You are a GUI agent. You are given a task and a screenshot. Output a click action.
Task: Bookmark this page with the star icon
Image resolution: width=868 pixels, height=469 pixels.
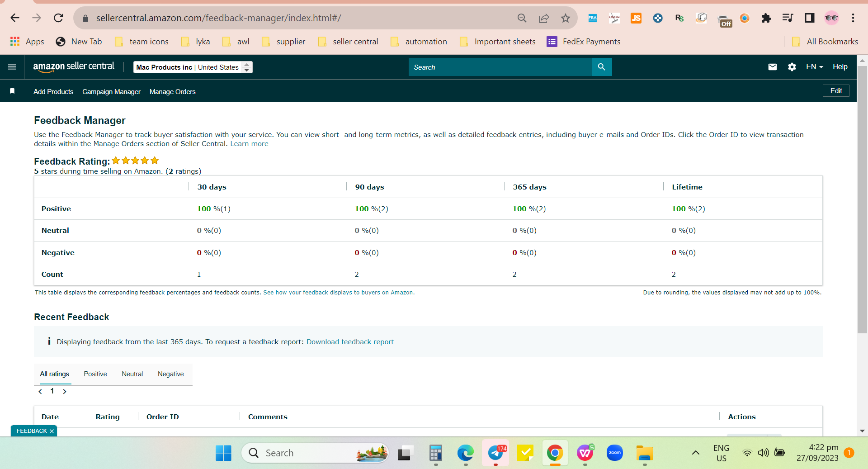[566, 18]
